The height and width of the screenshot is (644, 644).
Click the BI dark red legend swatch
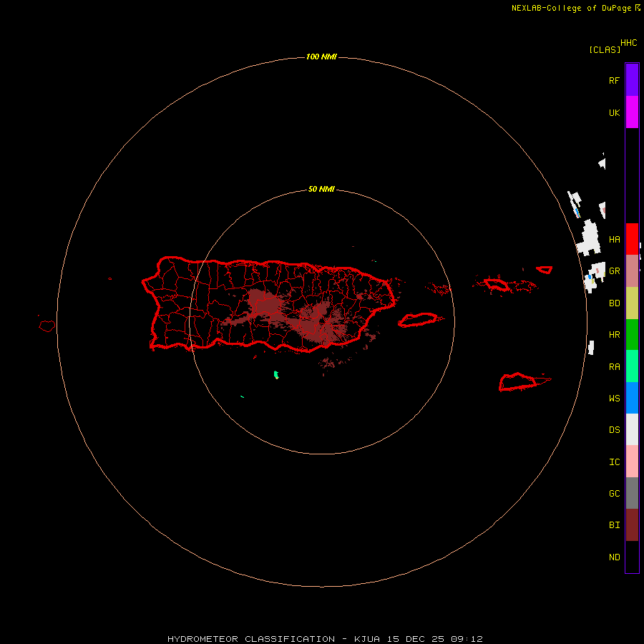click(x=632, y=525)
